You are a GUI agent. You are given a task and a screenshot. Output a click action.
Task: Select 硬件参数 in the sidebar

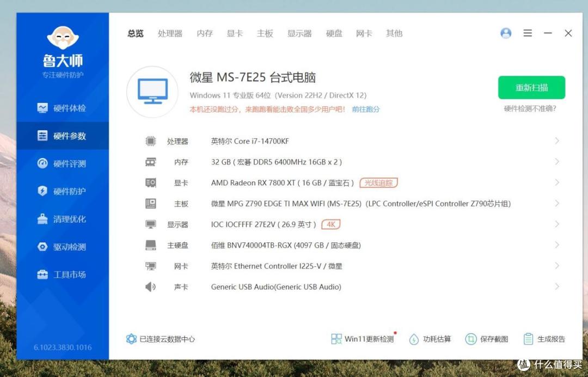62,136
